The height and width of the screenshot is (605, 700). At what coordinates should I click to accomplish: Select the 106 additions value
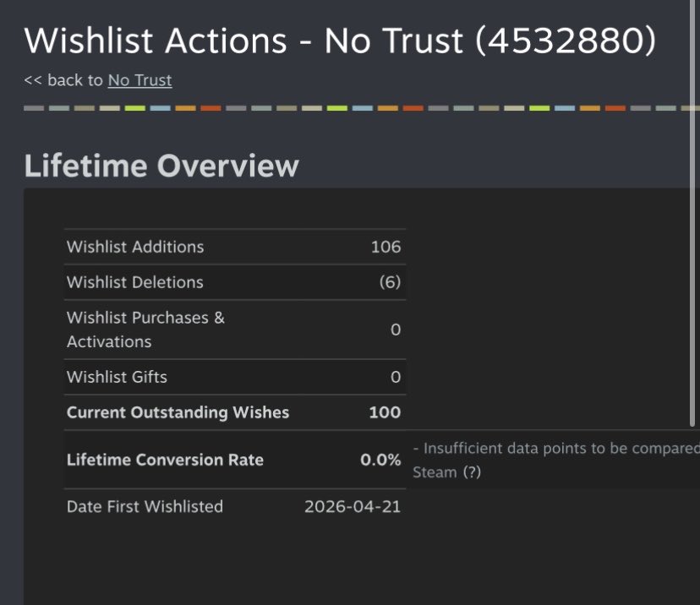386,247
